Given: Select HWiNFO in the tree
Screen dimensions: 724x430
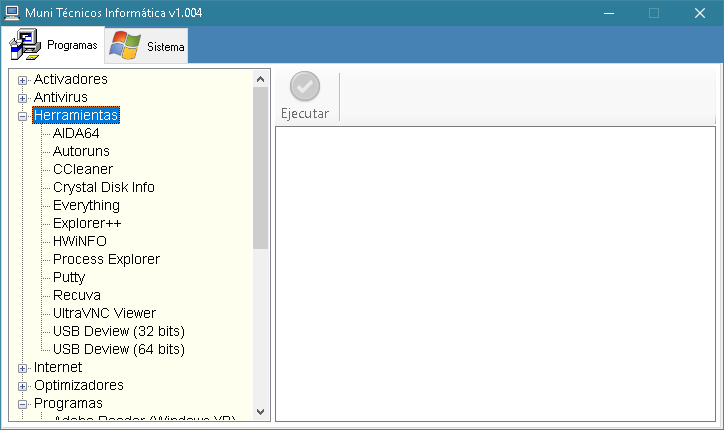Looking at the screenshot, I should [x=80, y=242].
